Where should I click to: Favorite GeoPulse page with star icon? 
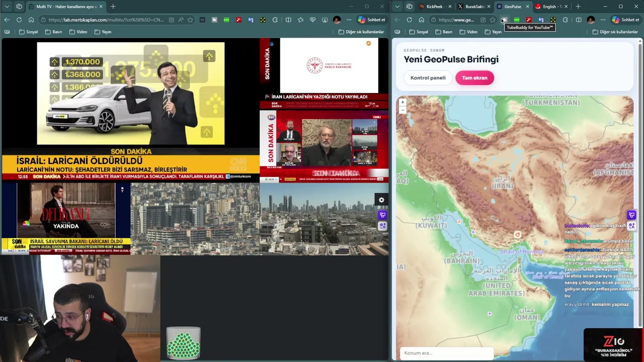(x=493, y=20)
